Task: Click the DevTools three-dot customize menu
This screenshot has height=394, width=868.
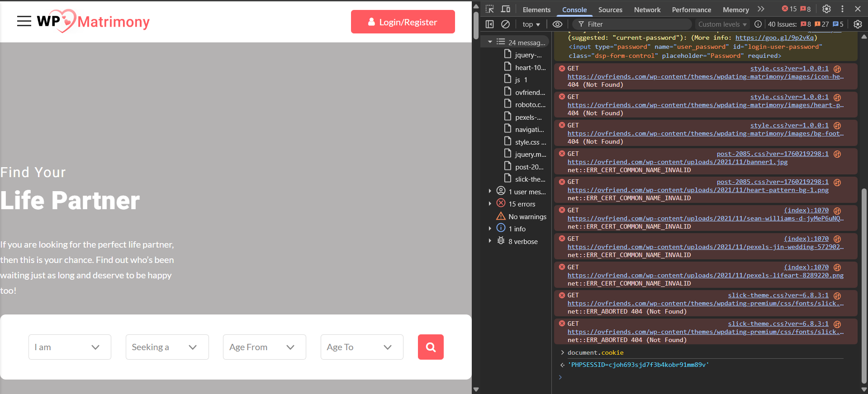Action: 842,9
